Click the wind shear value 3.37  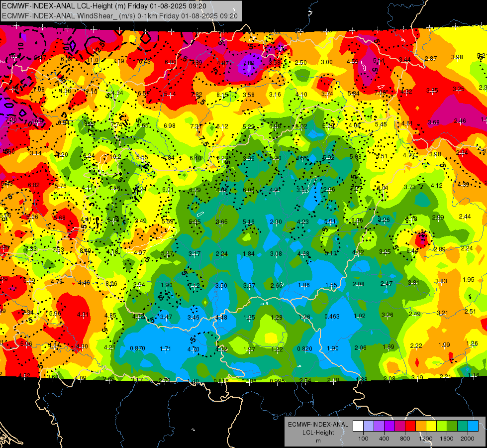(x=249, y=285)
